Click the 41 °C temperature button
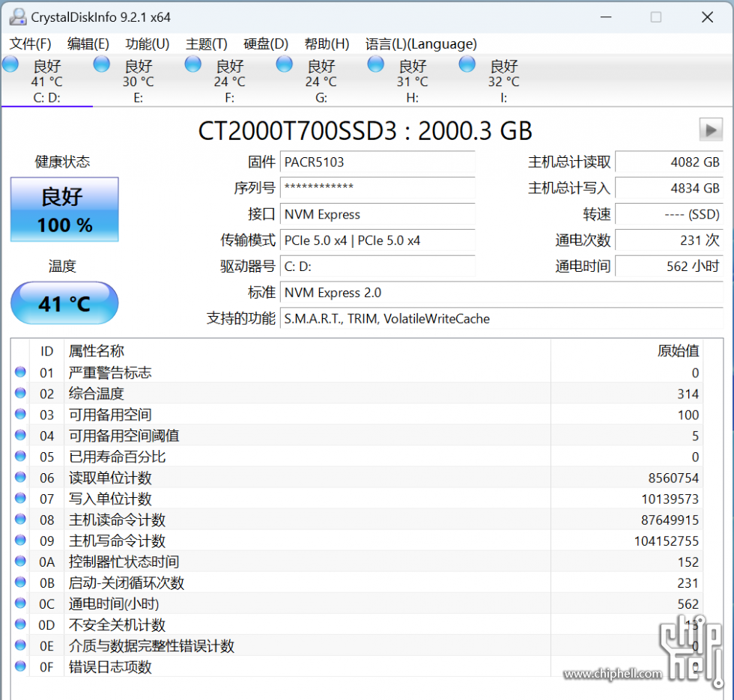 click(x=64, y=303)
